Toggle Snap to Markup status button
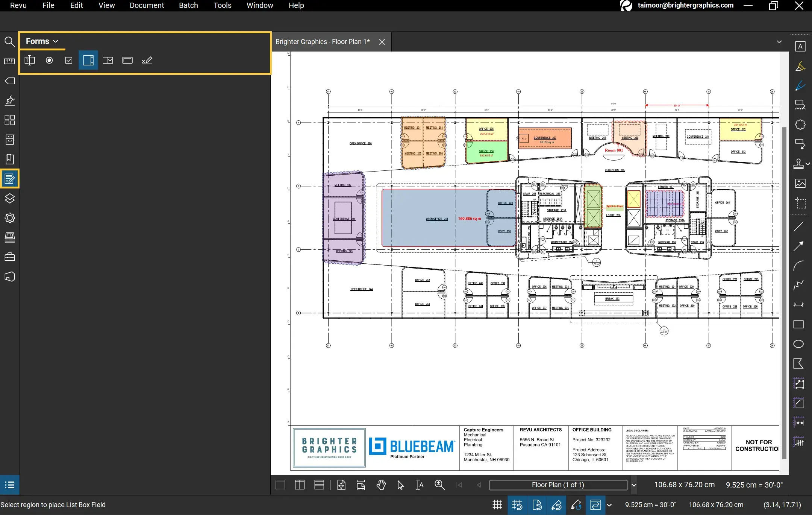 (x=556, y=505)
